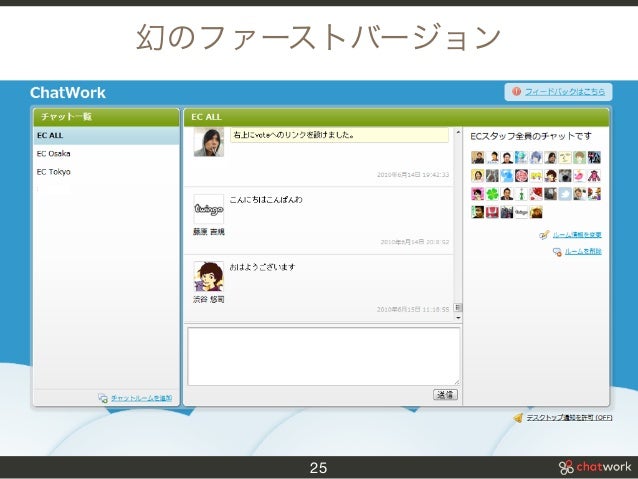The width and height of the screenshot is (638, 479).
Task: Click the blue splash member avatar
Action: (x=507, y=175)
